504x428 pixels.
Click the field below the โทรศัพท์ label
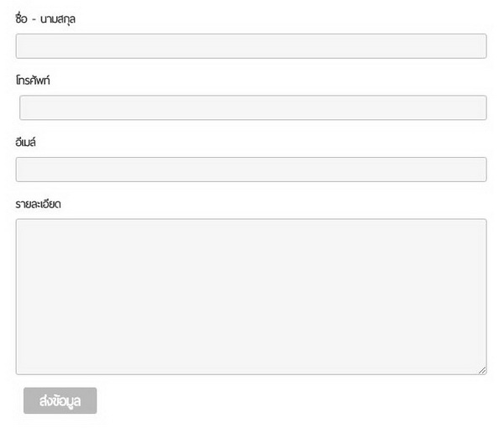(253, 107)
